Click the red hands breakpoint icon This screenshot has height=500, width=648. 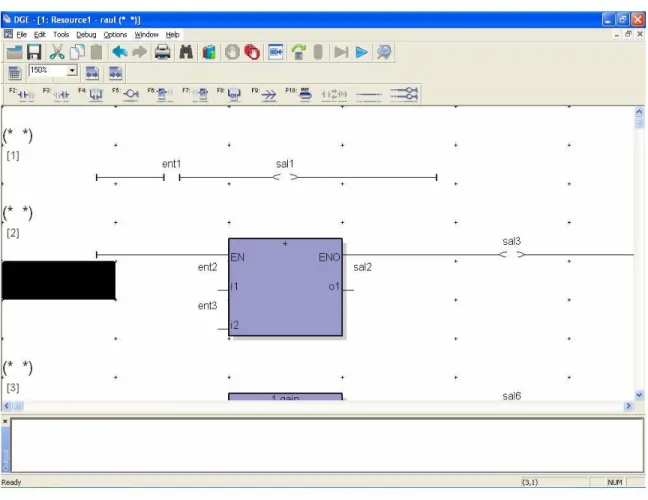click(x=252, y=52)
